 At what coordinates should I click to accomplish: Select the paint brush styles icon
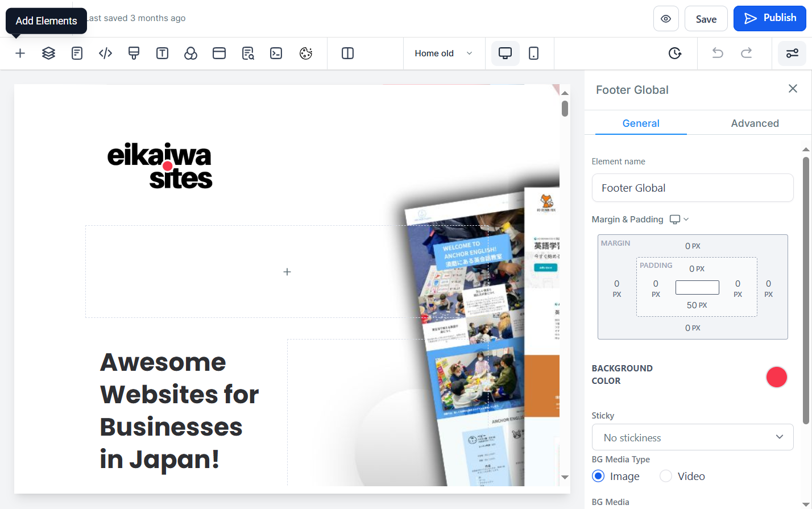coord(134,53)
